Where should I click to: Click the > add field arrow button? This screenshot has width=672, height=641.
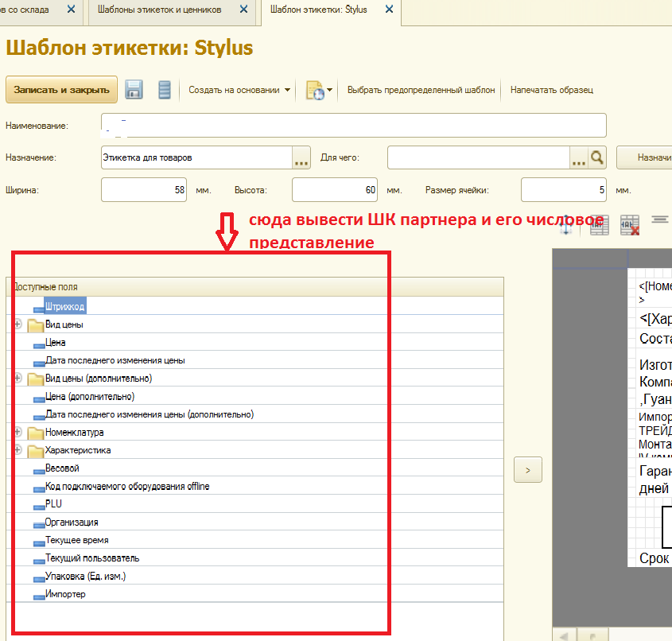tap(528, 470)
